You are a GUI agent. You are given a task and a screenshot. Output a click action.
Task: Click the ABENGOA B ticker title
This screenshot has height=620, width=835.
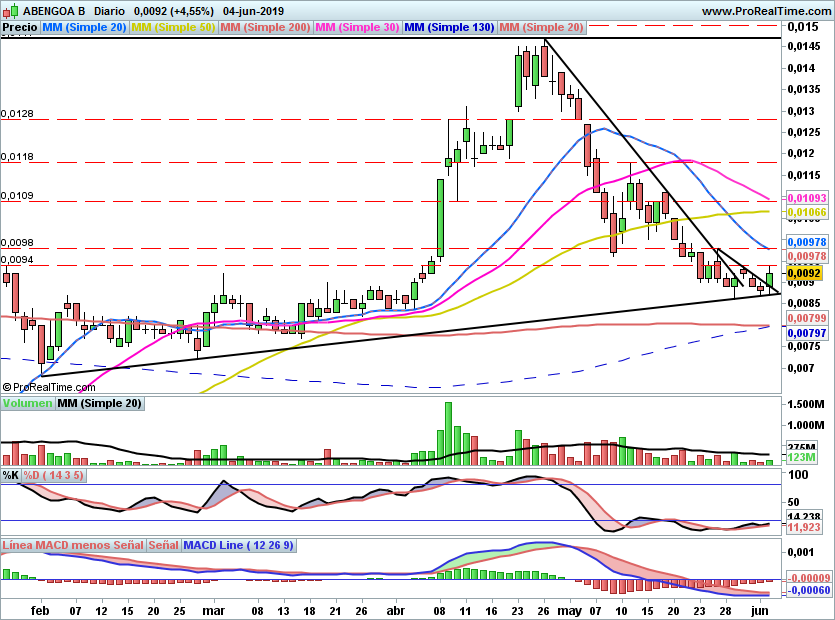pos(54,11)
